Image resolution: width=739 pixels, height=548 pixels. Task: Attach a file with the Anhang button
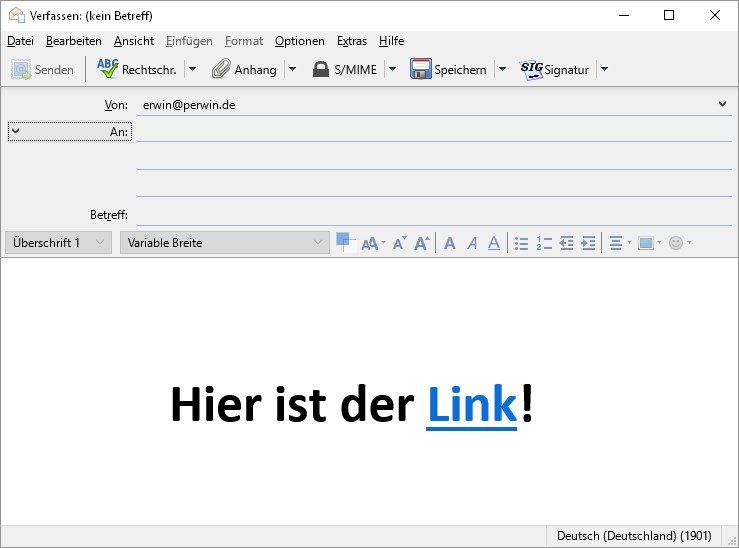click(x=244, y=70)
